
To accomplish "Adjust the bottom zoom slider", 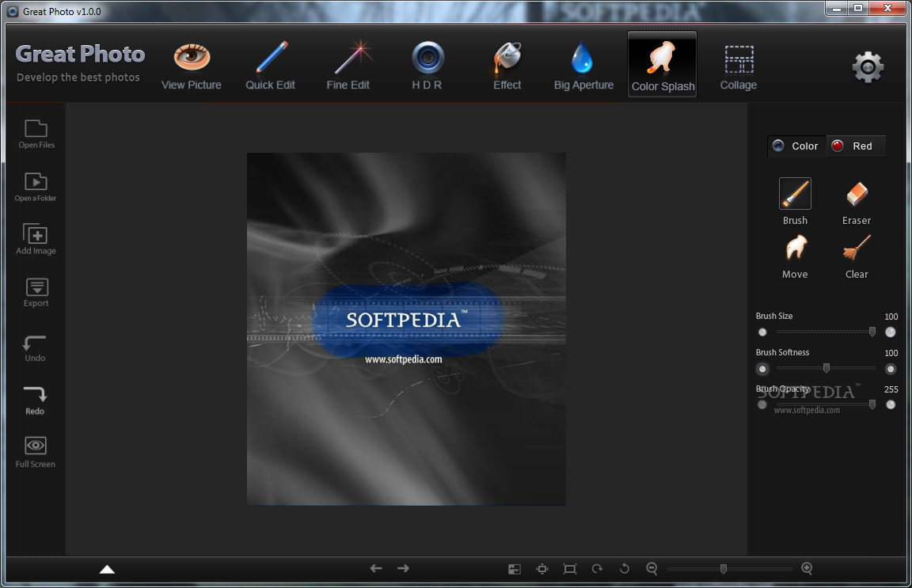I will [729, 569].
